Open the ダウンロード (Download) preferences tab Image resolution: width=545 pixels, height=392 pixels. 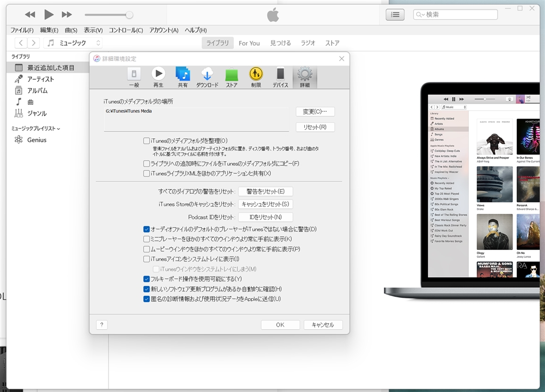[207, 77]
